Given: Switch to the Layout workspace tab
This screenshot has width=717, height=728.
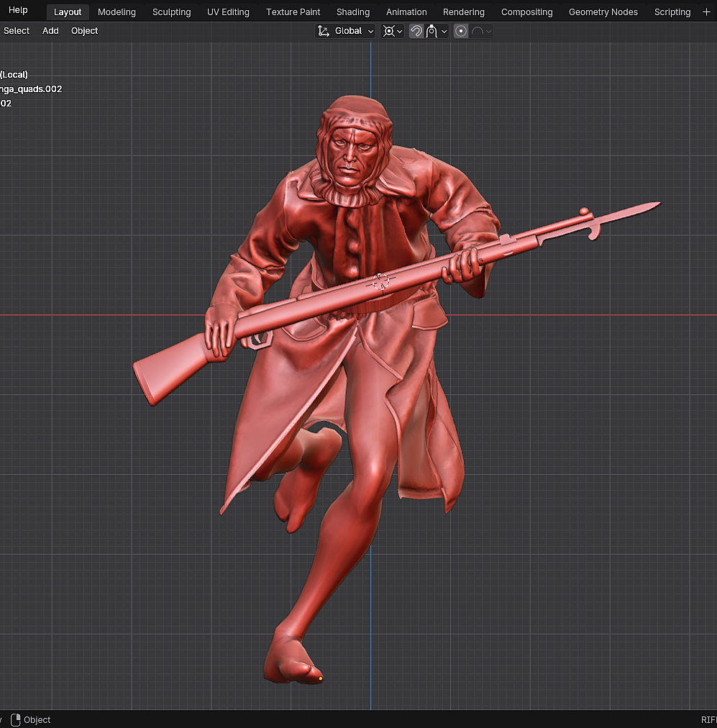Looking at the screenshot, I should tap(68, 12).
